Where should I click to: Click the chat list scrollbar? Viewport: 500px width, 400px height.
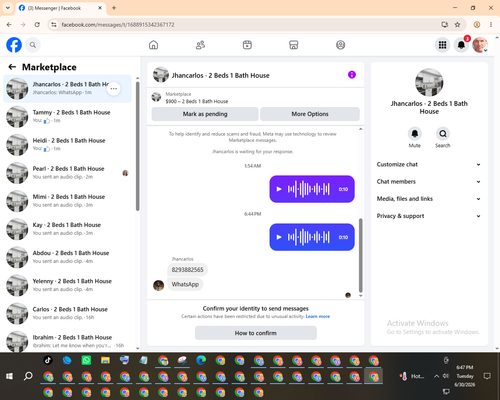(x=138, y=147)
